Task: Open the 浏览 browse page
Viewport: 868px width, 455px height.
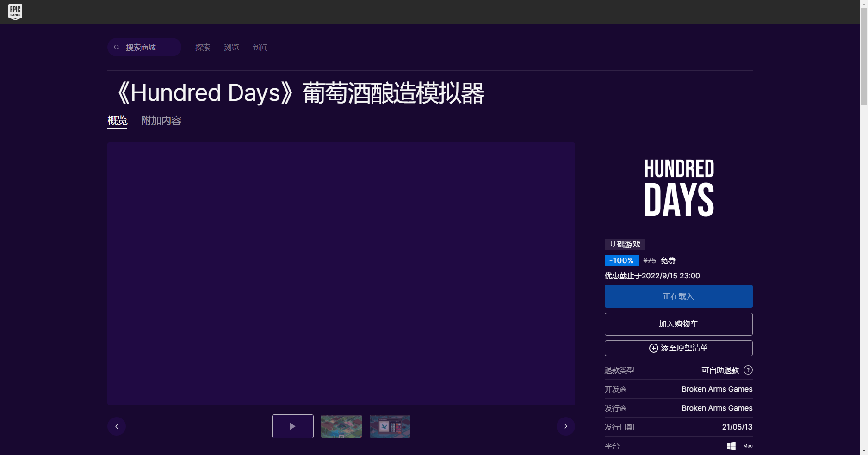Action: tap(231, 48)
